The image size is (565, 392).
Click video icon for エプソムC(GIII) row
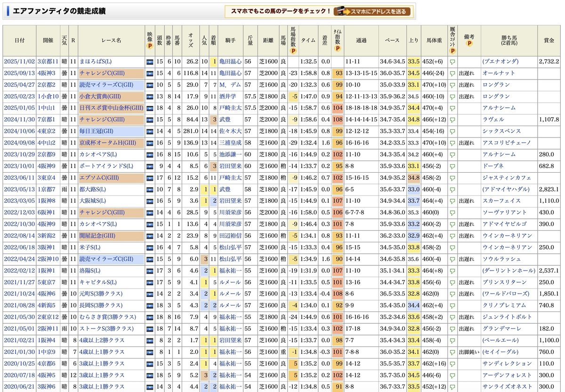[x=150, y=177]
